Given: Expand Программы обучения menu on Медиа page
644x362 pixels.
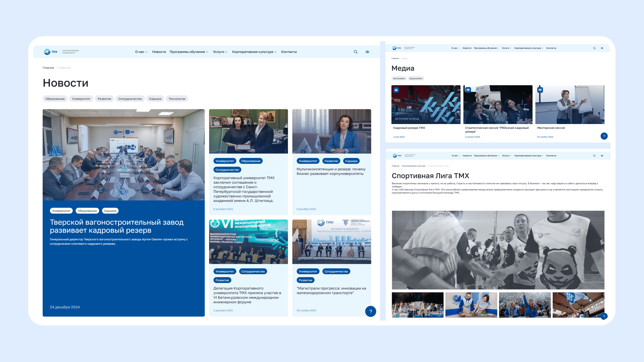Looking at the screenshot, I should (x=486, y=48).
